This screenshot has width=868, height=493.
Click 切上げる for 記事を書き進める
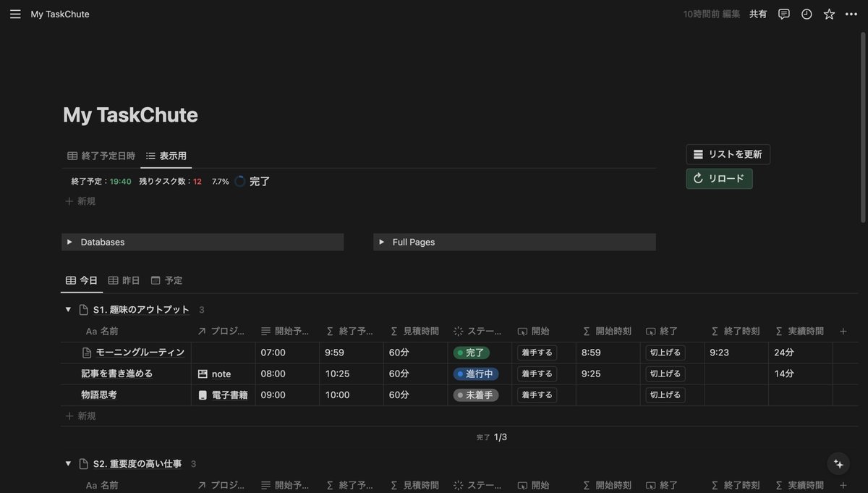[x=665, y=374]
